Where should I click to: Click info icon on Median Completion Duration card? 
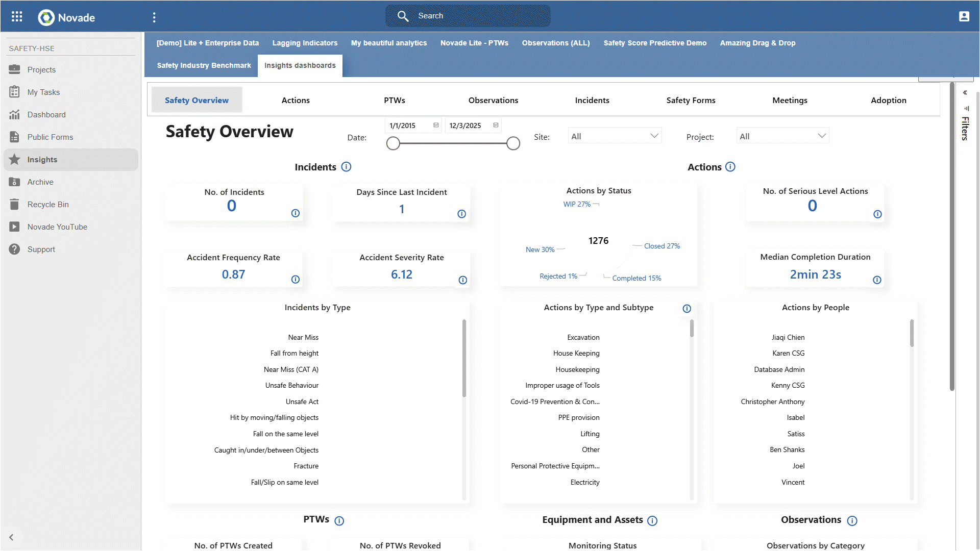point(877,280)
